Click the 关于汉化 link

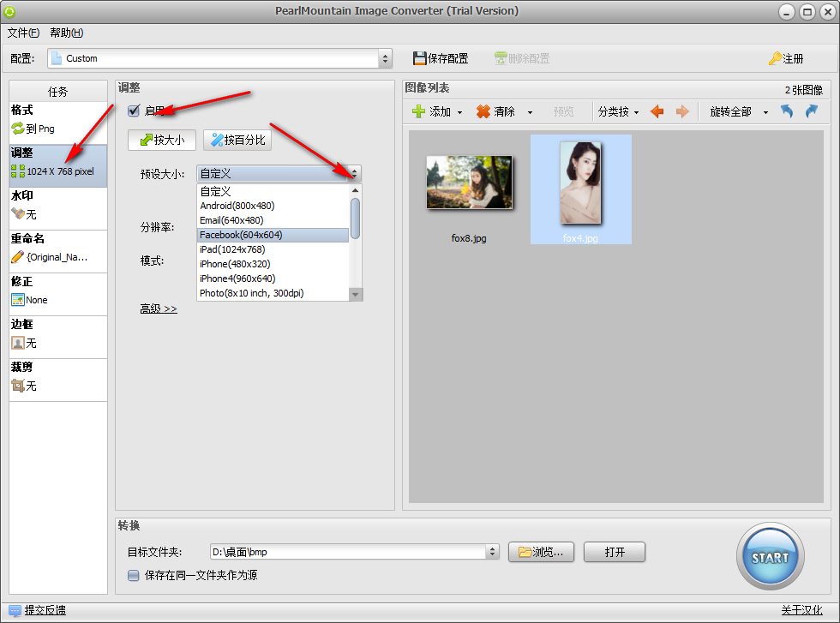(801, 610)
